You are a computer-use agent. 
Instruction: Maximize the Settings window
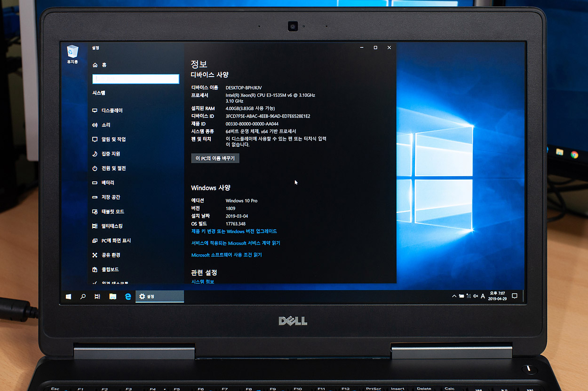[x=375, y=48]
